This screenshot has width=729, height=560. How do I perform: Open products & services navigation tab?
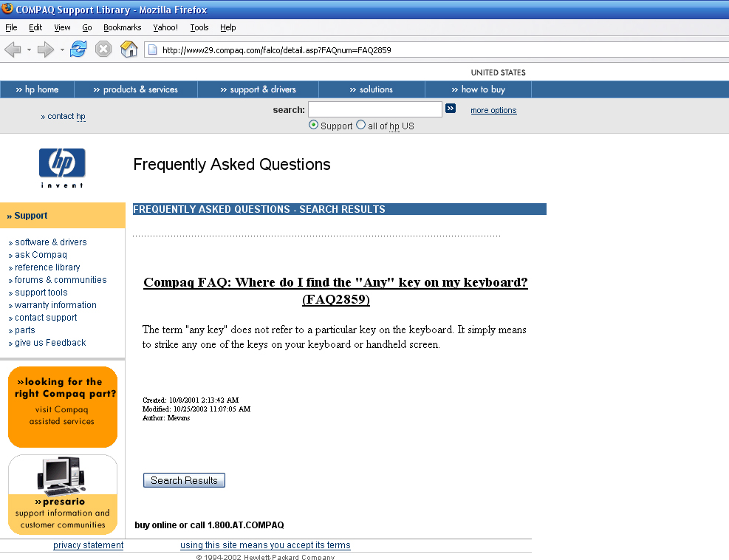point(136,89)
